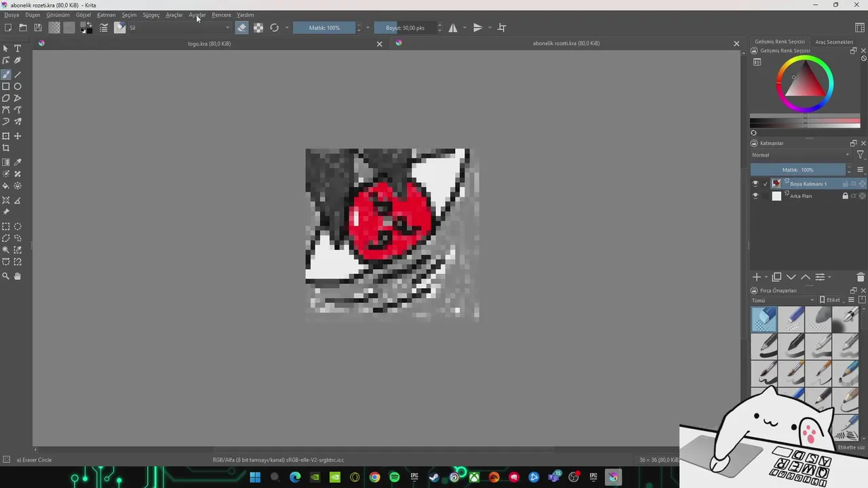868x488 pixels.
Task: Select the Crop tool
Action: pos(6,148)
